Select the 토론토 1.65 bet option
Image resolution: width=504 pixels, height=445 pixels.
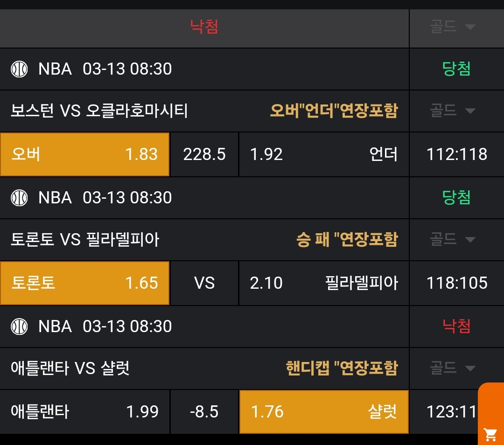(x=84, y=283)
